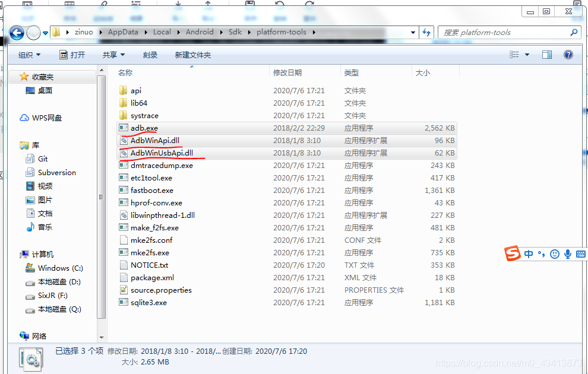This screenshot has height=374, width=588.
Task: Change the view with the view icon
Action: tap(514, 55)
